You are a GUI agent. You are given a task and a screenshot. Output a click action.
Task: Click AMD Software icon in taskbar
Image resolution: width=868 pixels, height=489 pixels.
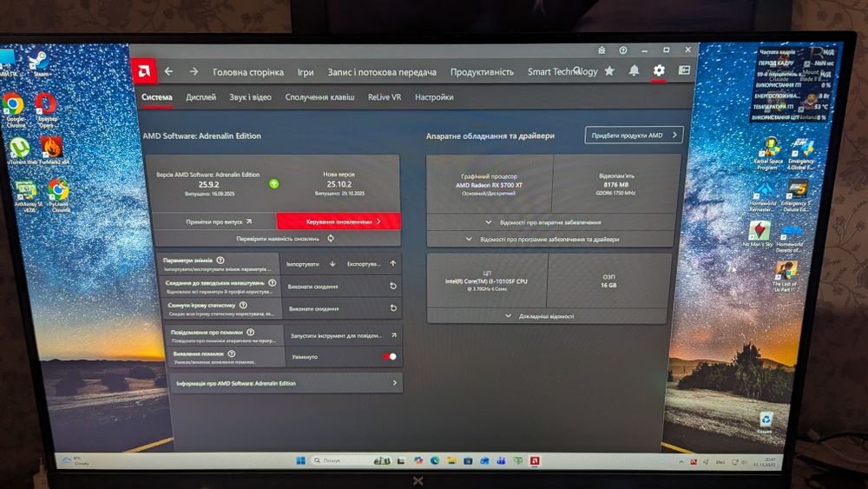click(x=535, y=460)
